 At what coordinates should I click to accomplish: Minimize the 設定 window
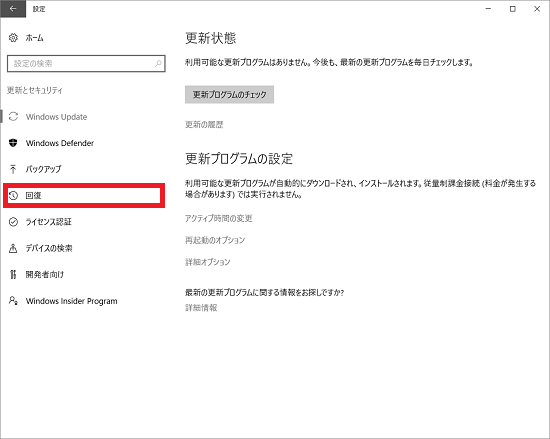(488, 9)
